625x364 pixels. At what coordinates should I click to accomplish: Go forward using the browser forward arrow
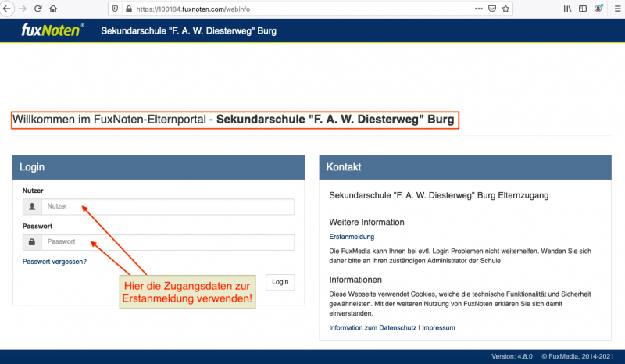click(23, 9)
